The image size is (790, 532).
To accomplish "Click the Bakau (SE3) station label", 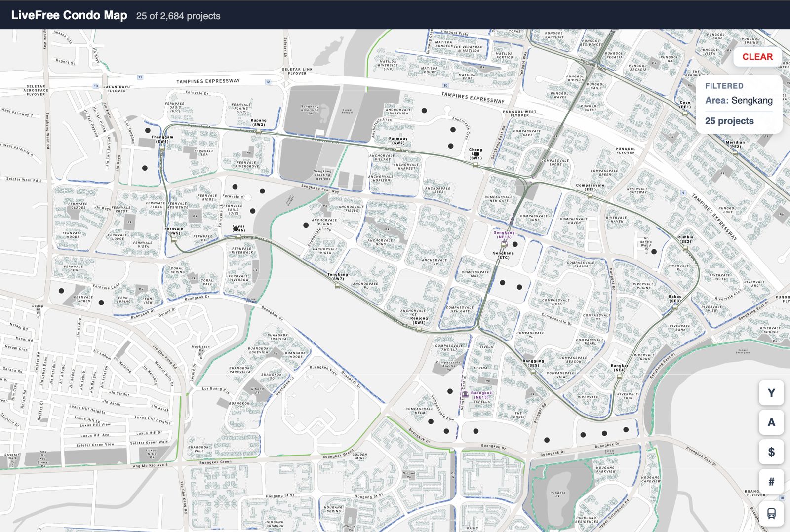I will pyautogui.click(x=675, y=299).
